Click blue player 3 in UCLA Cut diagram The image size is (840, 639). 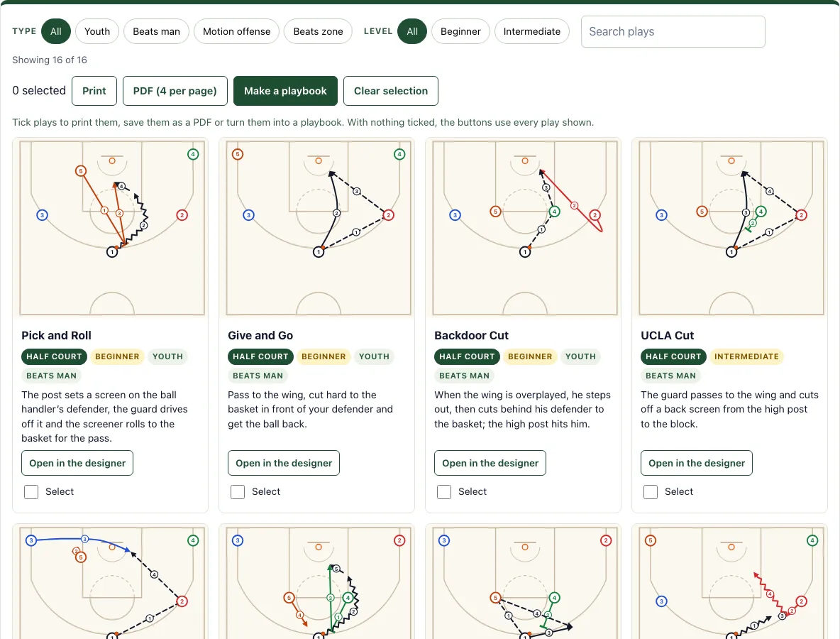click(x=662, y=215)
